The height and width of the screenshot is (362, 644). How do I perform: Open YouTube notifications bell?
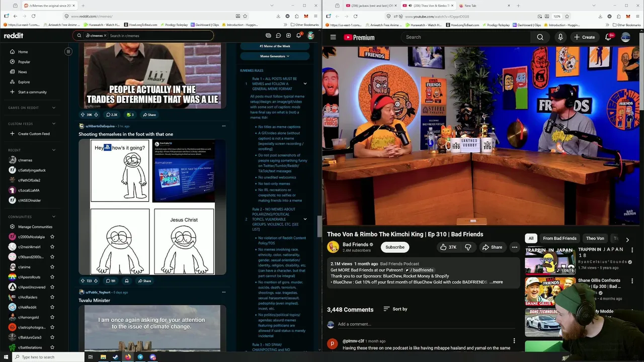click(x=608, y=37)
